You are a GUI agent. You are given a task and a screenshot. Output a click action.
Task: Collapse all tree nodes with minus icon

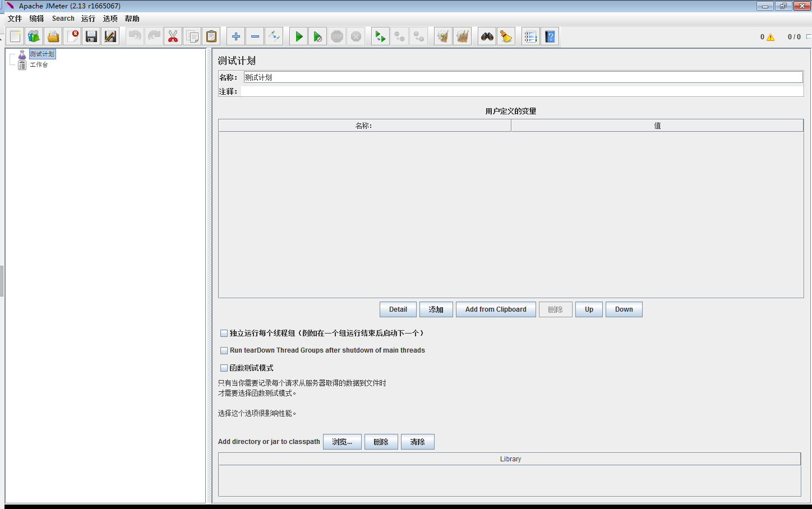click(x=255, y=36)
